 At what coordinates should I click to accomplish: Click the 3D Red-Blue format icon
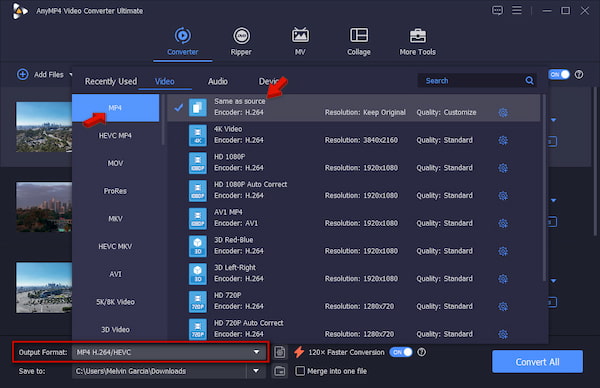pos(197,246)
